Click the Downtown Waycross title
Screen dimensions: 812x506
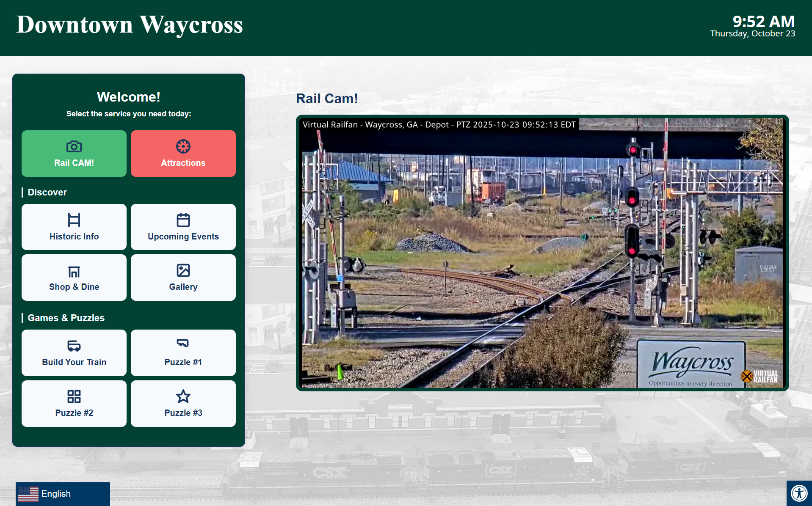tap(130, 25)
